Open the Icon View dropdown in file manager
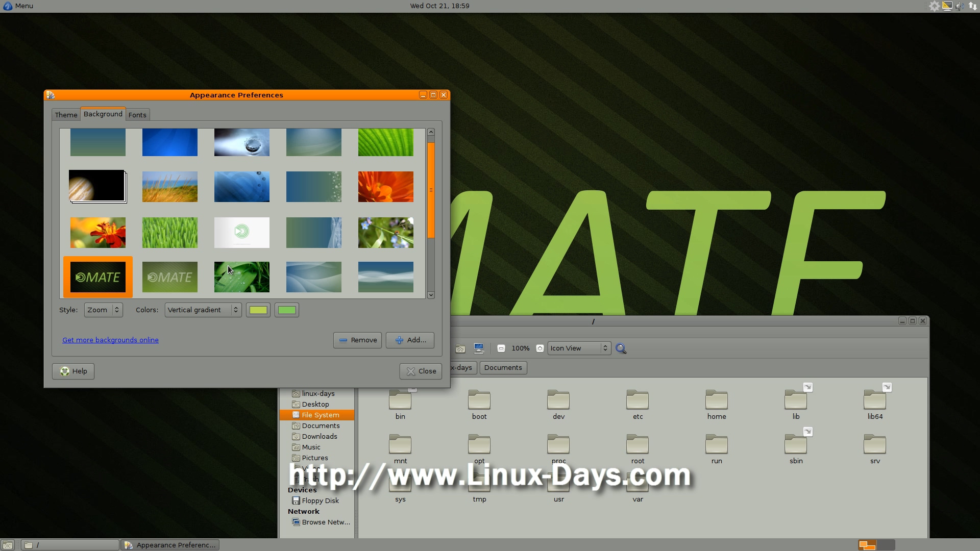 [x=579, y=348]
